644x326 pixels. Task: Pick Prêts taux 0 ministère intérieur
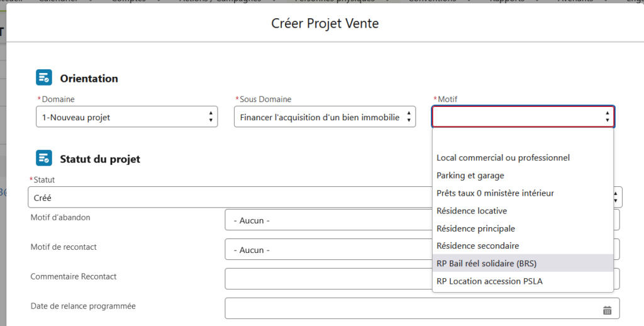[x=496, y=193]
